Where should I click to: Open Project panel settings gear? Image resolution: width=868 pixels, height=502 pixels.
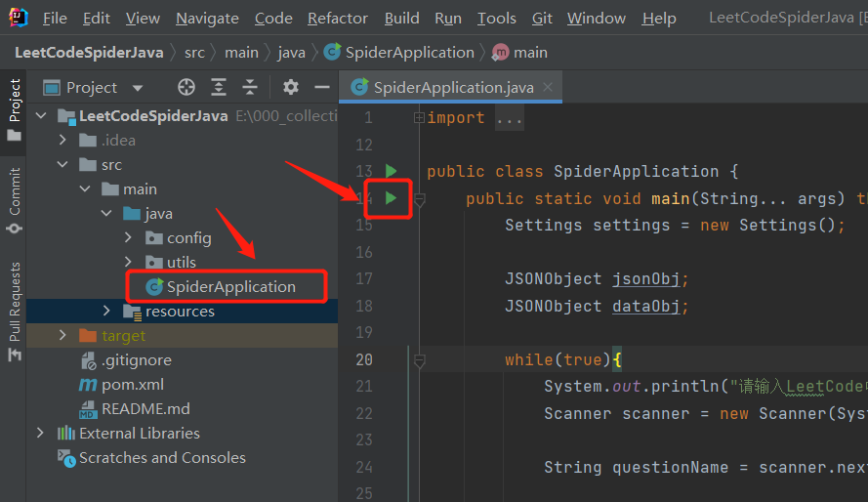coord(291,87)
